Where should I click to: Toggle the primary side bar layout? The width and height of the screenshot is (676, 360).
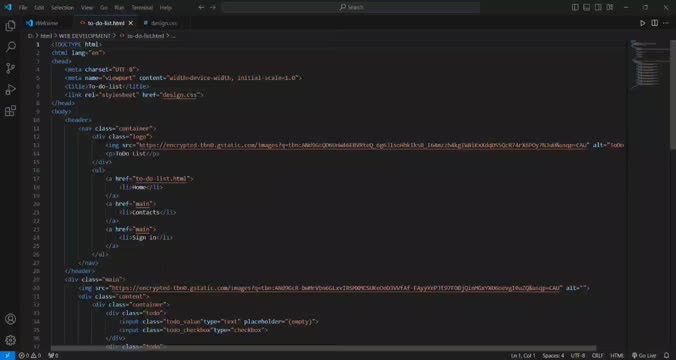pos(575,7)
